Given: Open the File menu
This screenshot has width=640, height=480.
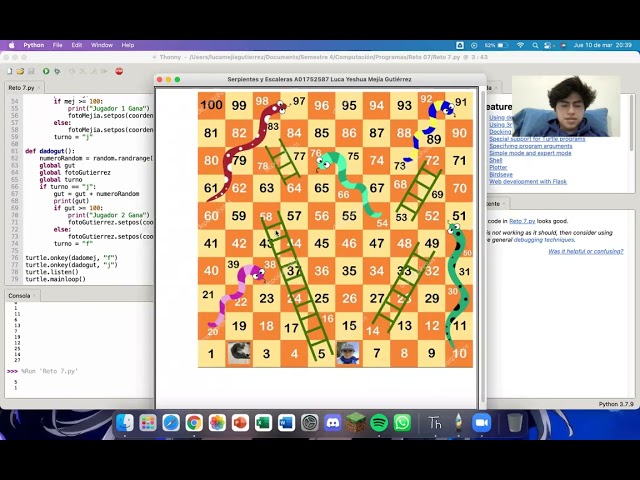Looking at the screenshot, I should tap(58, 45).
